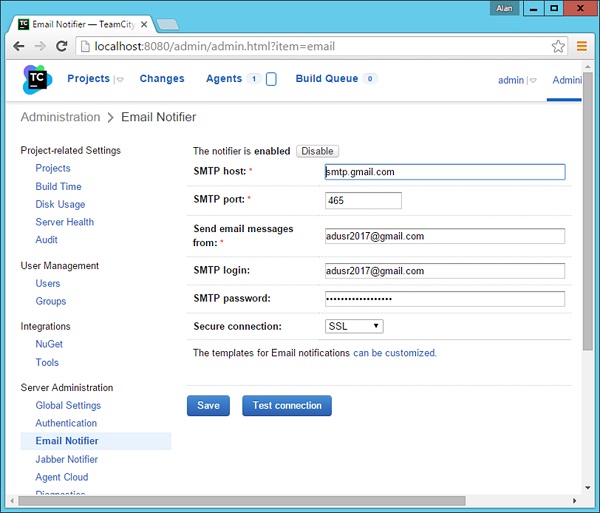The image size is (600, 513).
Task: Open the Secure connection SSL dropdown
Action: [354, 326]
